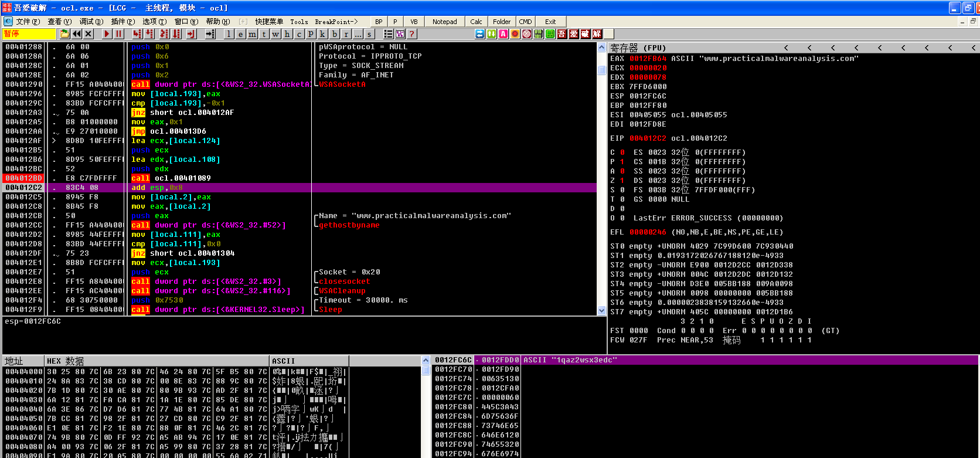Viewport: 980px width, 458px height.
Task: Open patches window with 'p' button
Action: point(311,34)
